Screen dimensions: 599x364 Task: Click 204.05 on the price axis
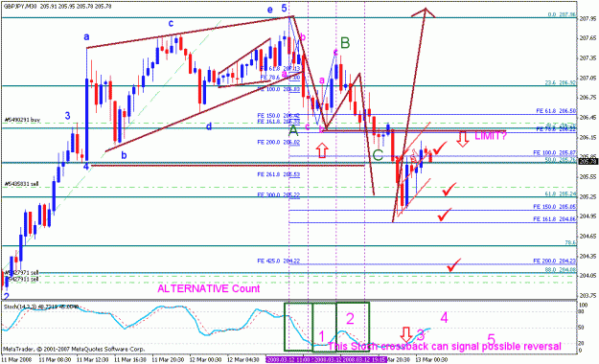587,275
